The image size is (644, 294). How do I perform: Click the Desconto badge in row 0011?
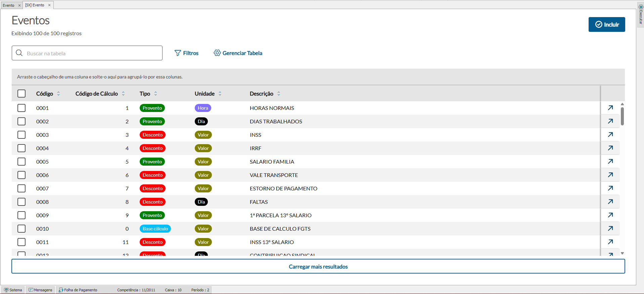tap(152, 242)
